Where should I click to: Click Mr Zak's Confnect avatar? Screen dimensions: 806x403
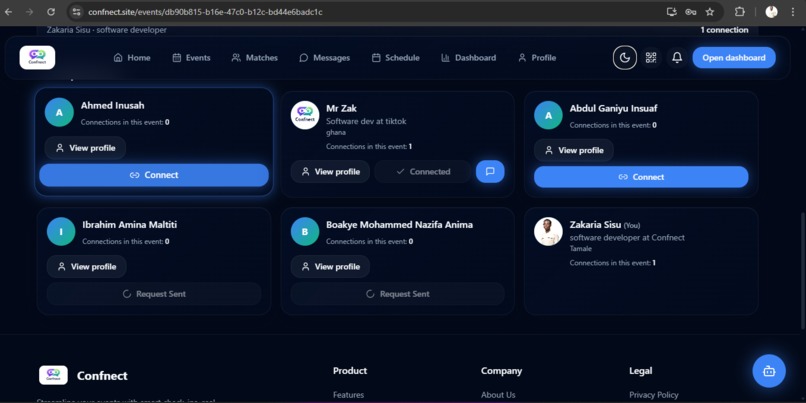click(305, 115)
